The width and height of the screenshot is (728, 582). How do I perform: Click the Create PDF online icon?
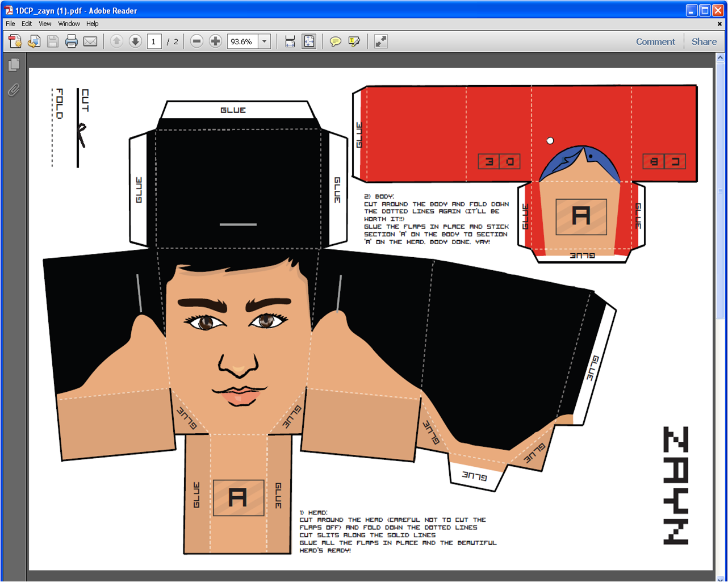tap(15, 41)
